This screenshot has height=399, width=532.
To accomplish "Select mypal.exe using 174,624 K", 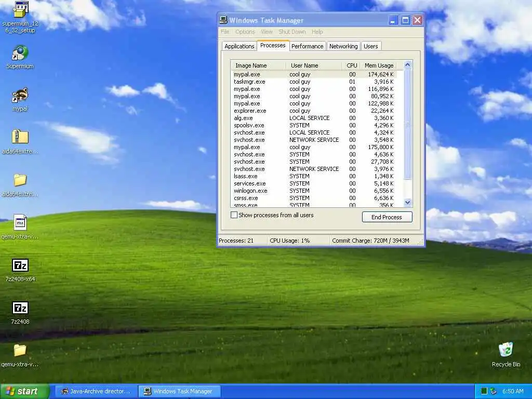I will (313, 74).
